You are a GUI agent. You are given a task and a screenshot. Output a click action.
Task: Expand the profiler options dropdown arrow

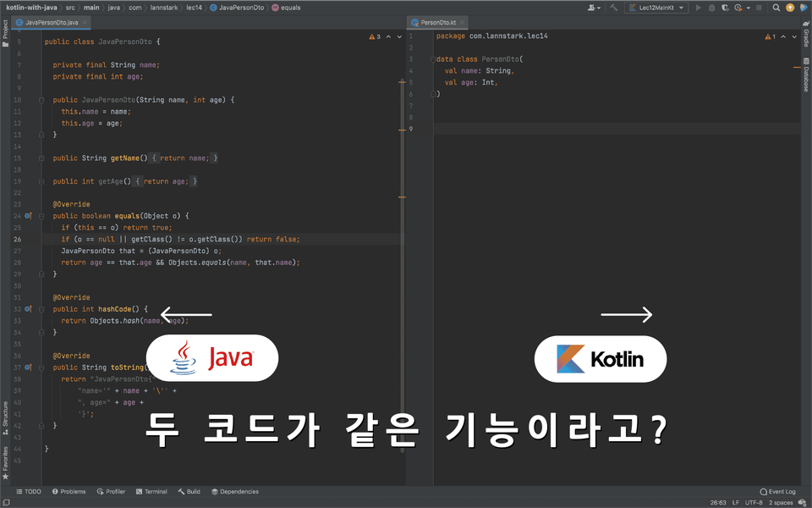749,8
